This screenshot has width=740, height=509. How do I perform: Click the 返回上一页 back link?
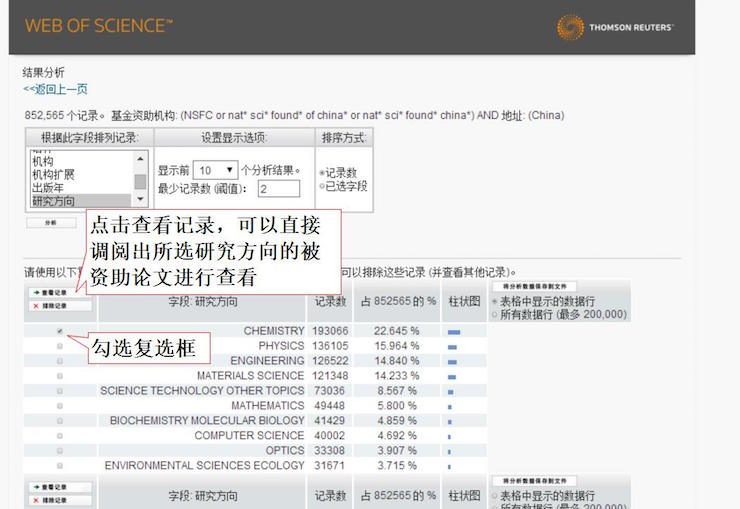coord(56,89)
